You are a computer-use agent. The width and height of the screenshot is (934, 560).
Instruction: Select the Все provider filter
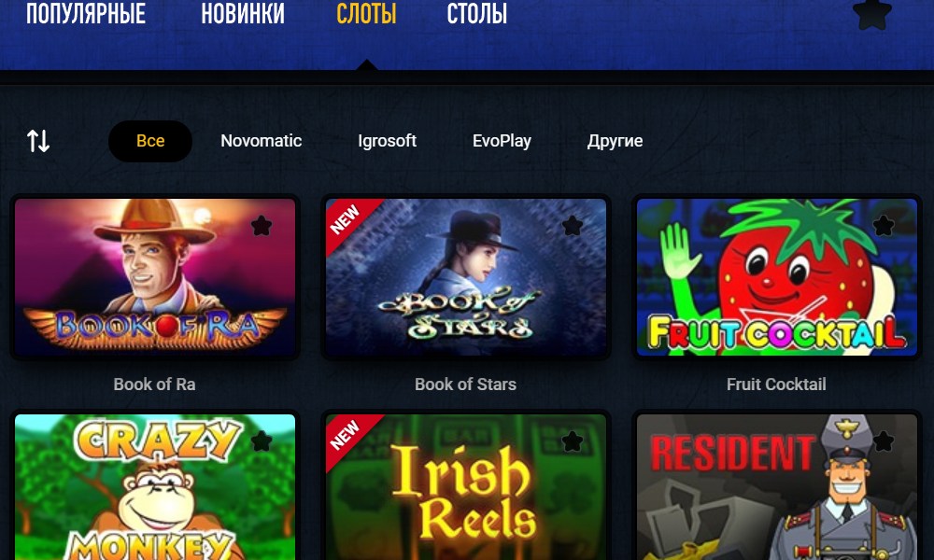click(x=150, y=141)
